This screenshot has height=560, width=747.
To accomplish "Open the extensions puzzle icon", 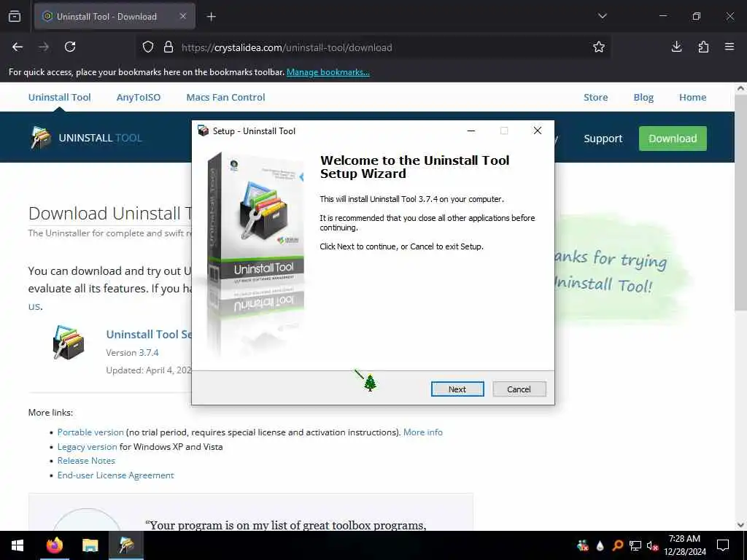I will [703, 47].
